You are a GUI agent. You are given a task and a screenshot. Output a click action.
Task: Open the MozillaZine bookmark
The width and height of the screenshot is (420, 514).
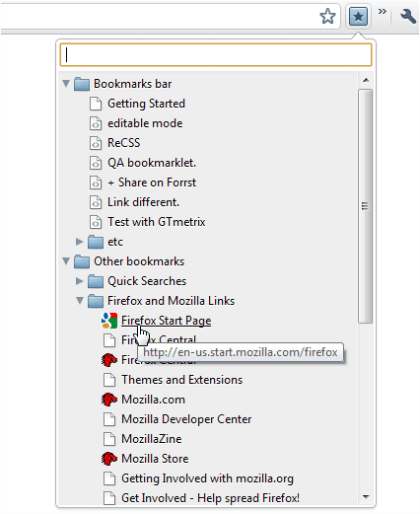click(151, 439)
